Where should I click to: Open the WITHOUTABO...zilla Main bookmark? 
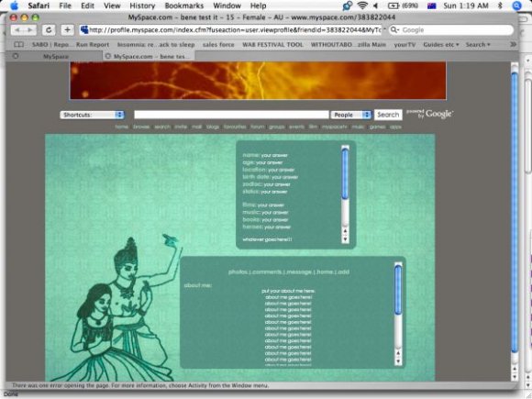tap(349, 44)
